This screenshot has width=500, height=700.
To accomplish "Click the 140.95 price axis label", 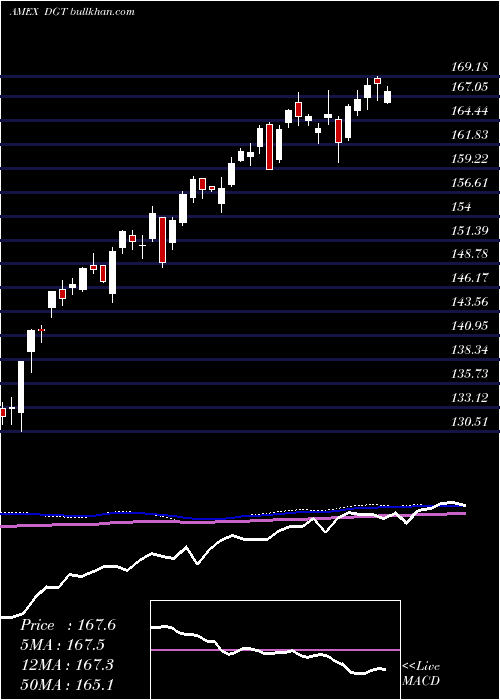I will pos(470,326).
